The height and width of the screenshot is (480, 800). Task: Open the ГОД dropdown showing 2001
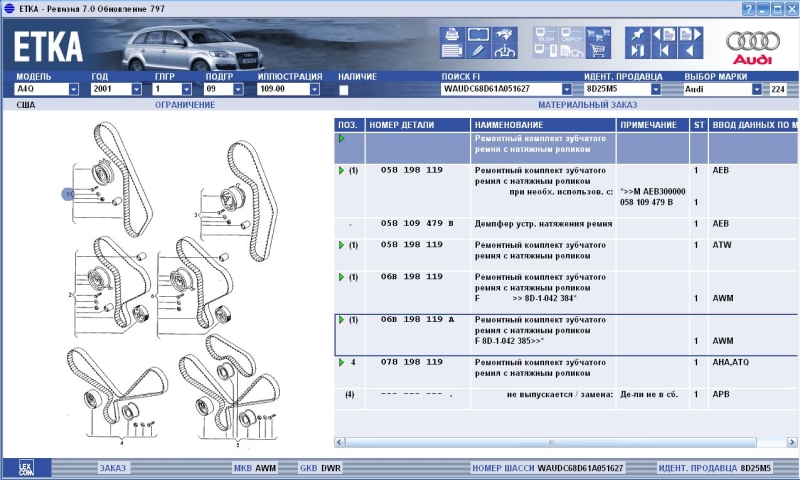click(136, 89)
